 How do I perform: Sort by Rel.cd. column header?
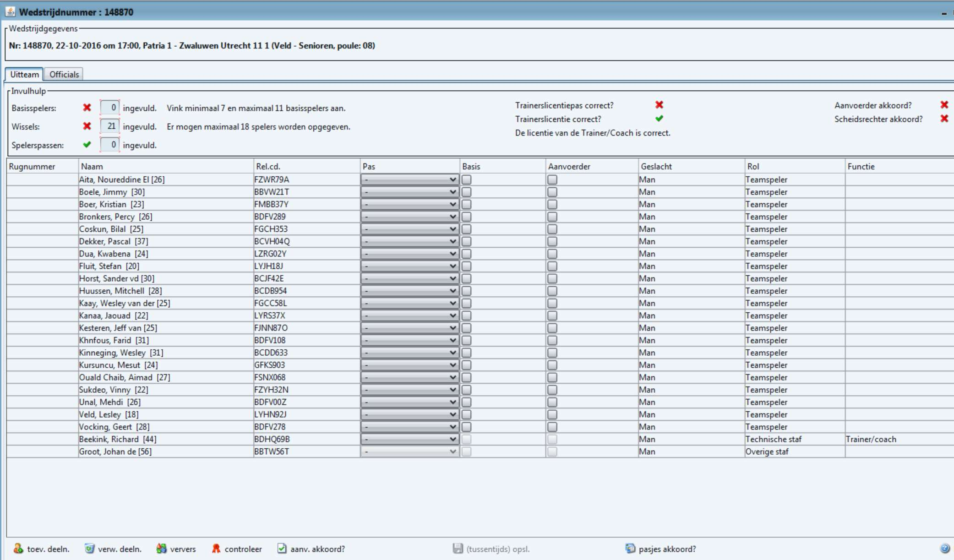click(x=307, y=166)
